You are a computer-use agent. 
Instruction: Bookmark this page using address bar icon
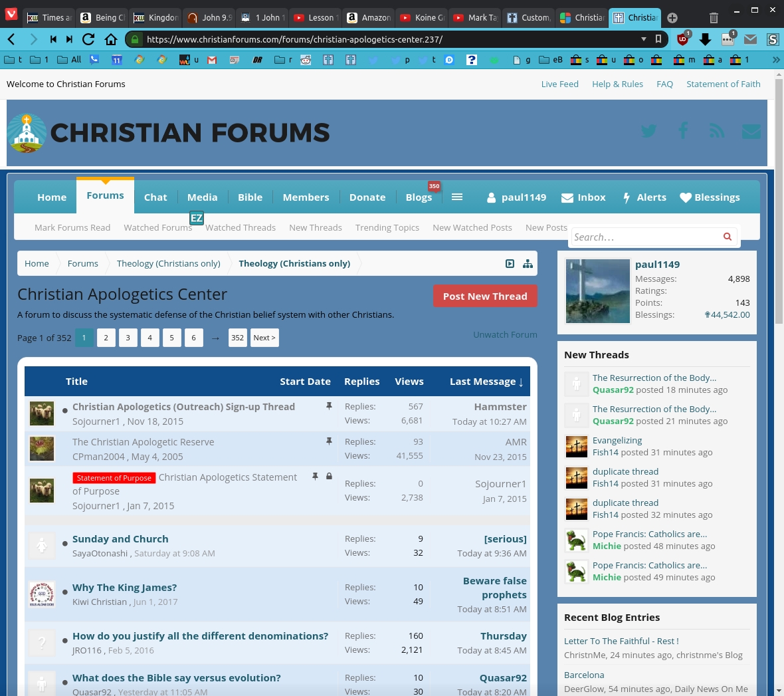tap(658, 39)
